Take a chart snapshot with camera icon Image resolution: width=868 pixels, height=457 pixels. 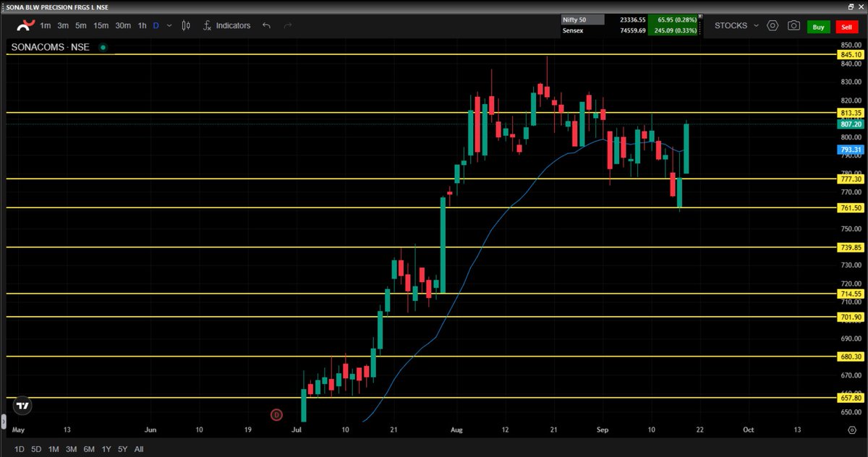(793, 25)
